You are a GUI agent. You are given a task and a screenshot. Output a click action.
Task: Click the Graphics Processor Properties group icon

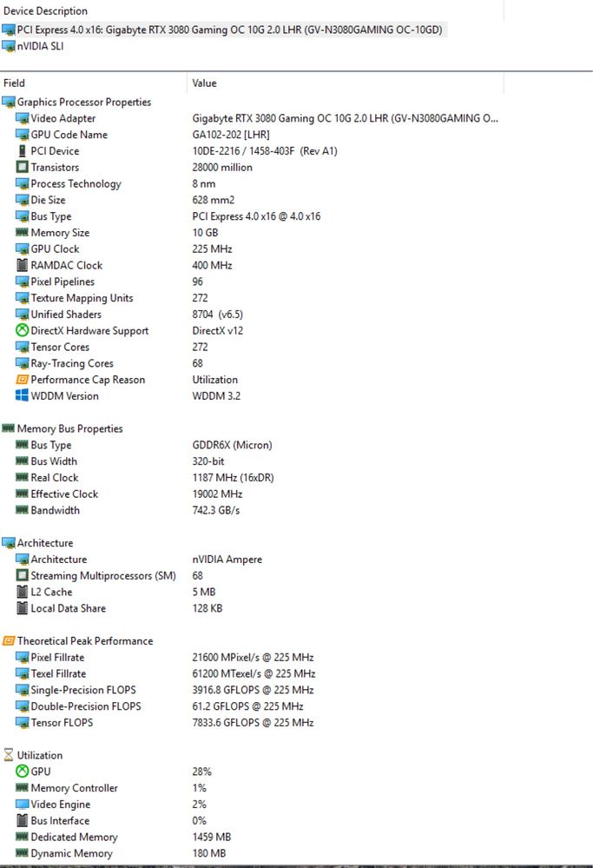pyautogui.click(x=9, y=102)
